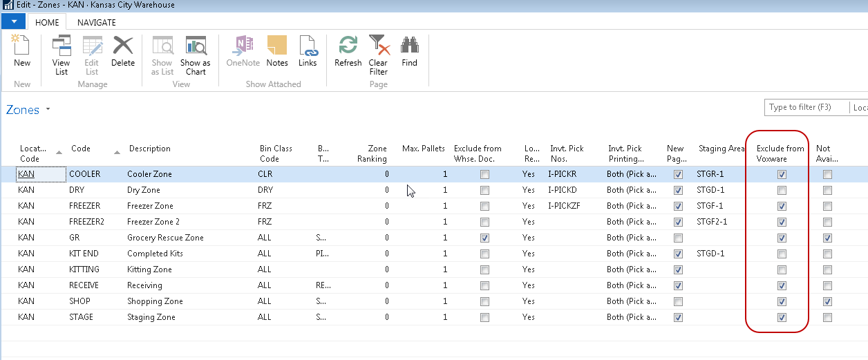Viewport: 868px width, 360px height.
Task: Sort by Code column header arrow
Action: click(x=115, y=152)
